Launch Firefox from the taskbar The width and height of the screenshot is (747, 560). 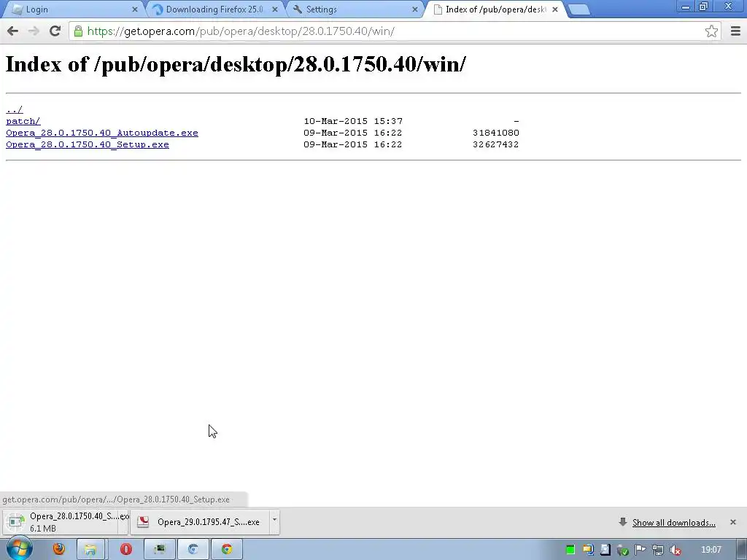58,550
